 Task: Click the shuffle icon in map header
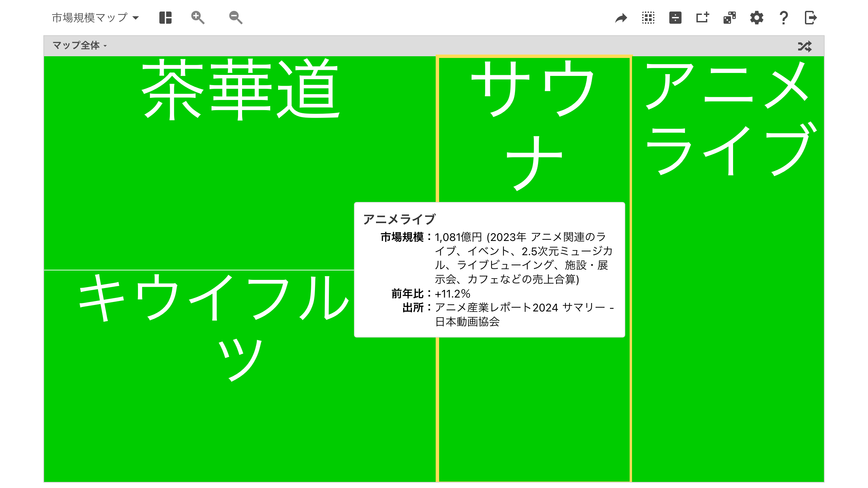pos(805,46)
